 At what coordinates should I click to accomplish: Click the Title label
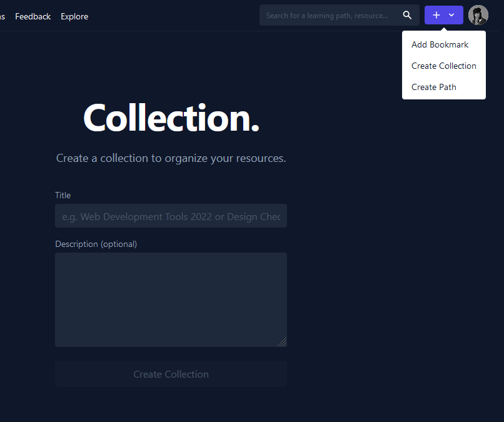tap(63, 195)
